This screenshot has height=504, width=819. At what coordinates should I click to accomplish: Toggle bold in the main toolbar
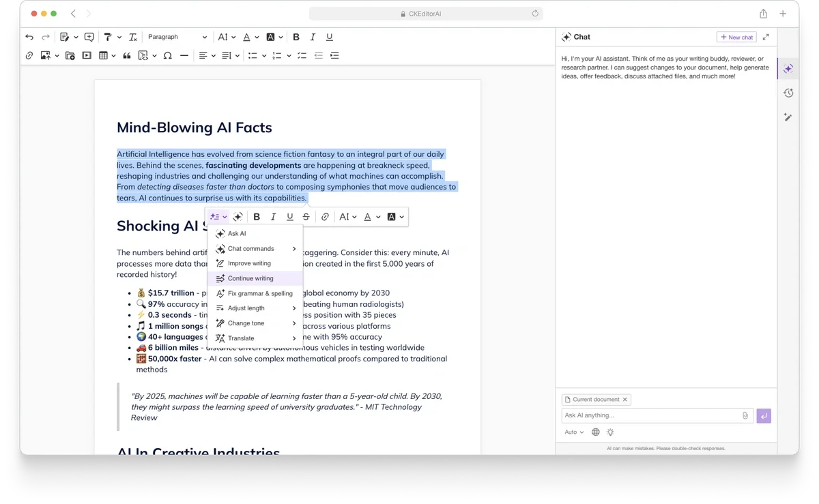tap(296, 37)
